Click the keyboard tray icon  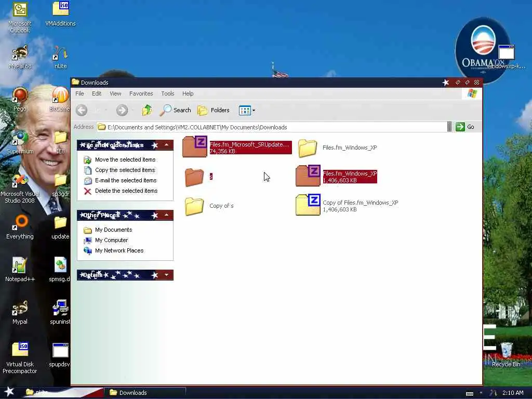coord(470,394)
